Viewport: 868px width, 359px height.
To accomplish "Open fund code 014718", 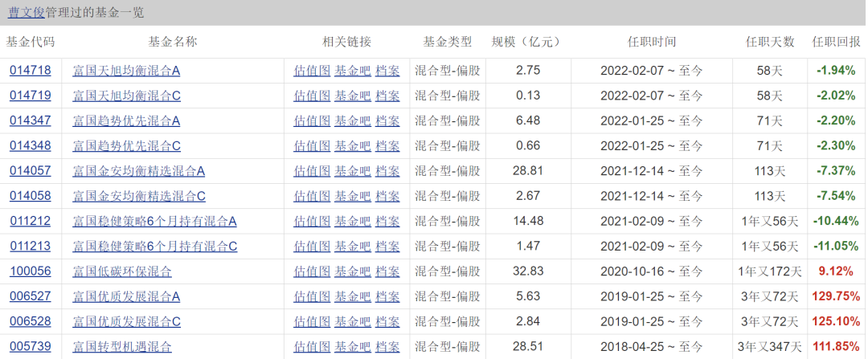I will tap(30, 70).
